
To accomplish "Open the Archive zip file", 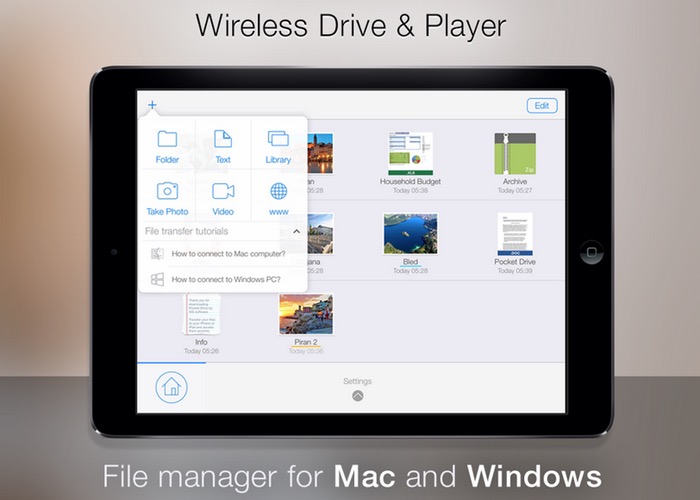I will tap(515, 154).
